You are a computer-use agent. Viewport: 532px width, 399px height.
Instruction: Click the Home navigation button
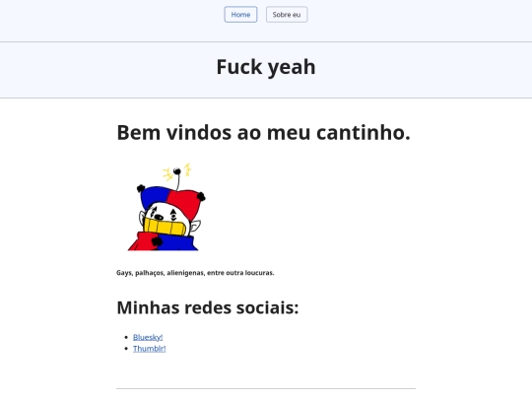[x=240, y=15]
